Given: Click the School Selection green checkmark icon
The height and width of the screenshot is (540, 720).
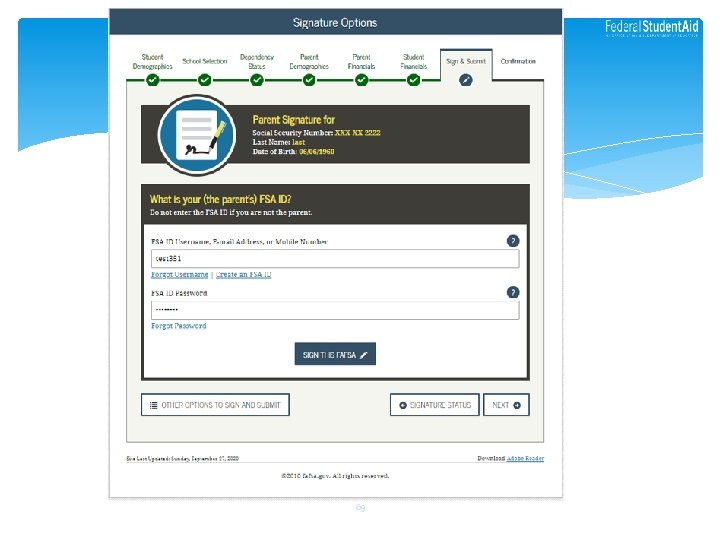Looking at the screenshot, I should point(205,80).
